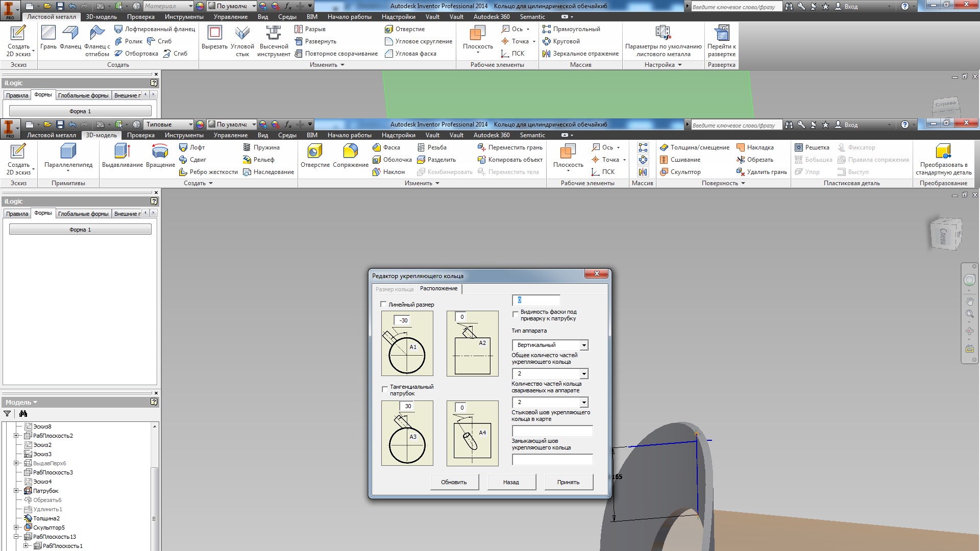The height and width of the screenshot is (551, 980).
Task: Choose the Punch tool (Высечной инструмент)
Action: click(x=274, y=41)
